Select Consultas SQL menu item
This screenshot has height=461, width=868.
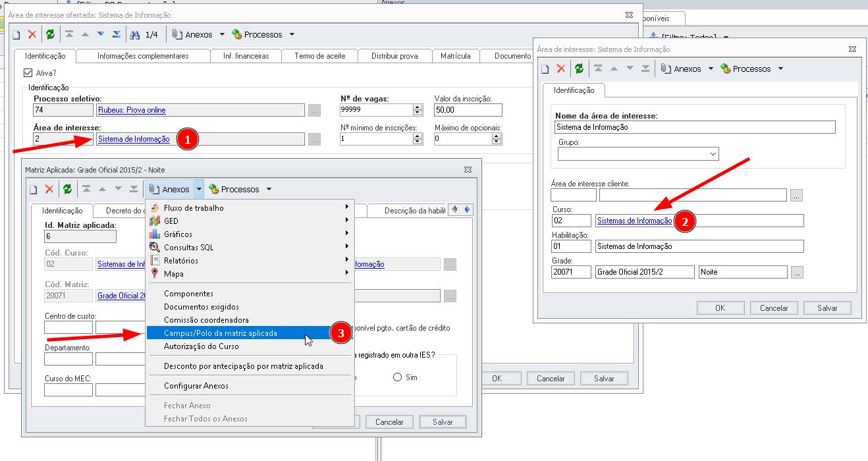point(250,247)
